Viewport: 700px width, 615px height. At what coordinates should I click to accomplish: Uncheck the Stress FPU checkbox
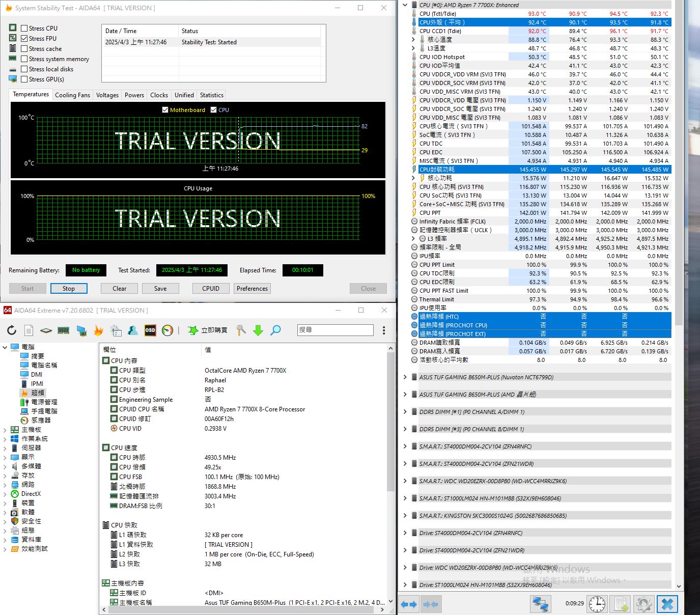[24, 39]
